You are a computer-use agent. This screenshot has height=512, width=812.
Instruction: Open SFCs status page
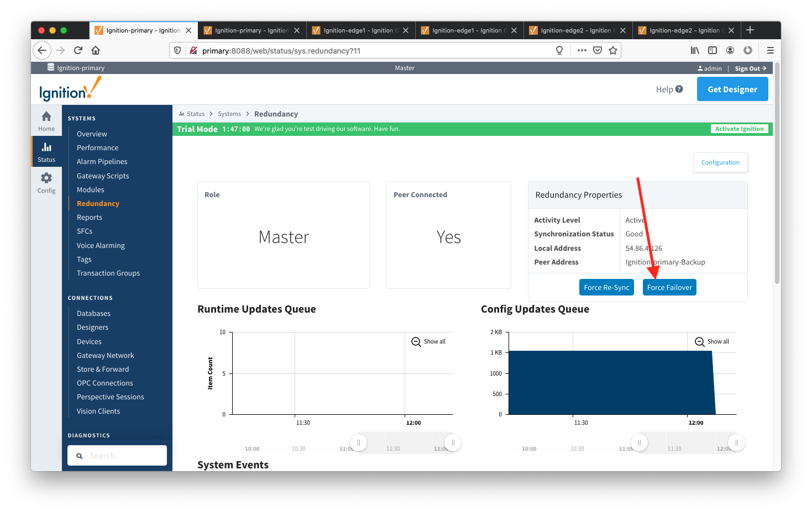pos(85,231)
